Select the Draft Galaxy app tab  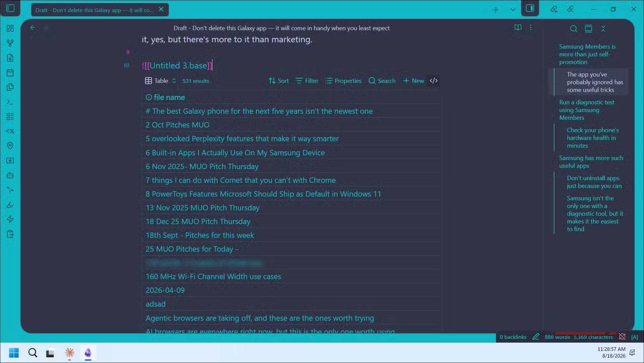[95, 9]
